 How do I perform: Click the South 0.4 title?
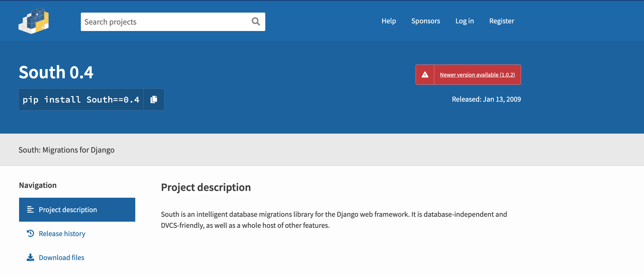(x=56, y=72)
